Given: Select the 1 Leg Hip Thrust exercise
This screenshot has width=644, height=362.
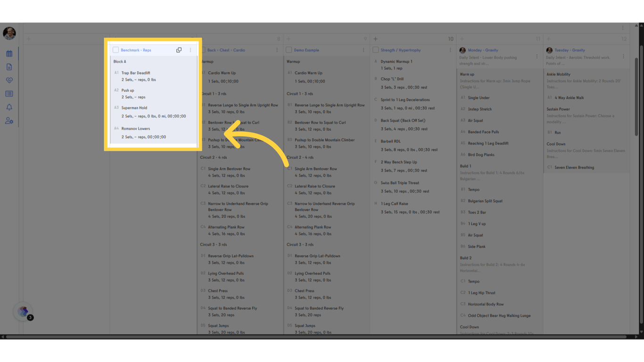Looking at the screenshot, I should click(482, 293).
